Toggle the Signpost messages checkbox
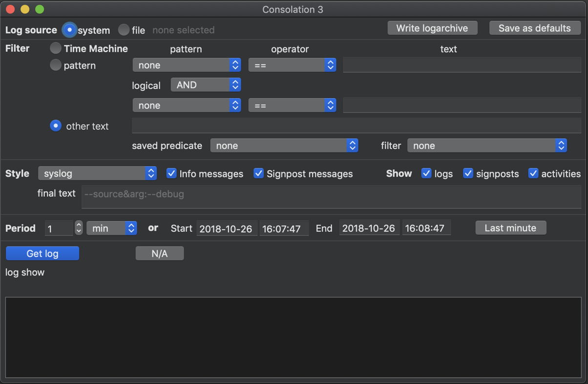Image resolution: width=588 pixels, height=384 pixels. 259,174
